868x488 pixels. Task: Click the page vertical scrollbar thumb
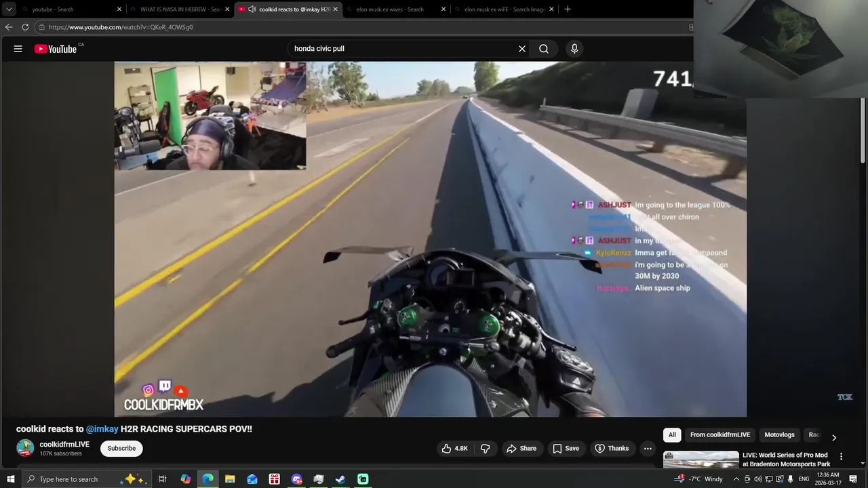(x=863, y=130)
